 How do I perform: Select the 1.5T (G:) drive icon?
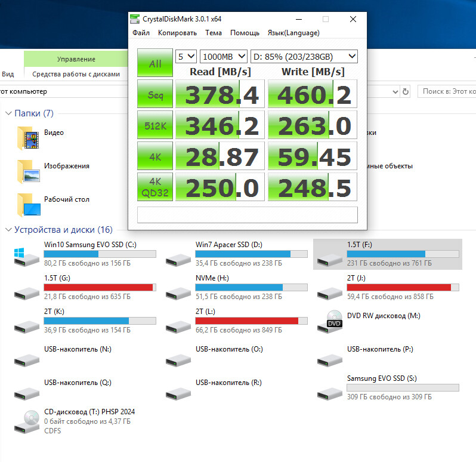click(26, 293)
